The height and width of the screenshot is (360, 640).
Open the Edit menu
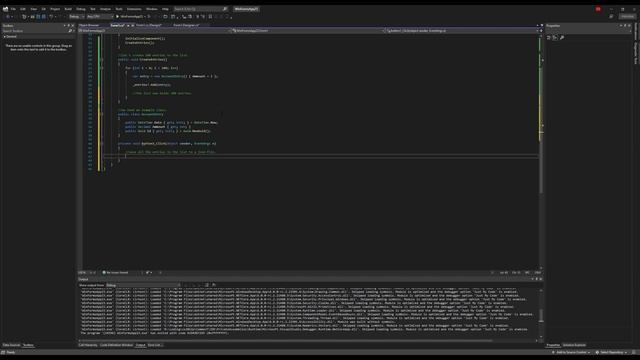[x=23, y=9]
